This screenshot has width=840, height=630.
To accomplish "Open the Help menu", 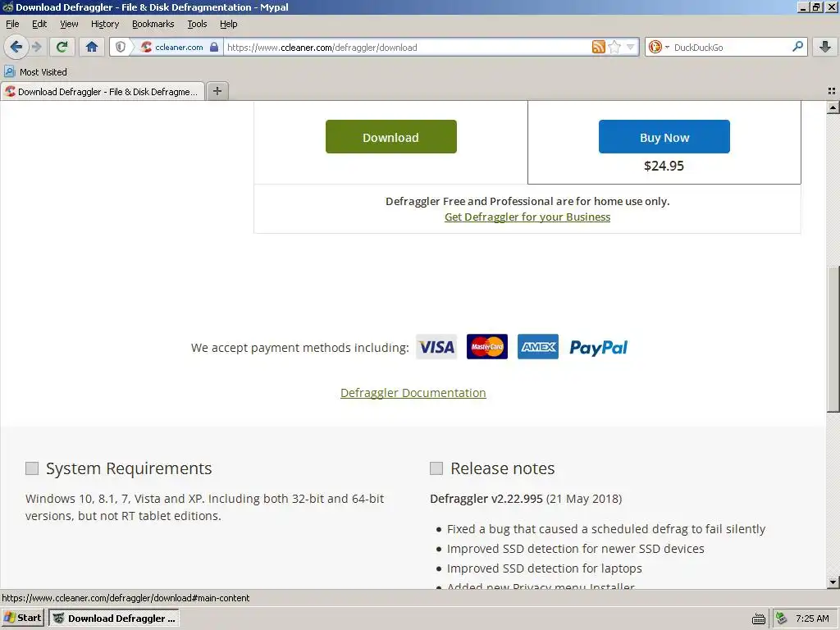I will [228, 24].
